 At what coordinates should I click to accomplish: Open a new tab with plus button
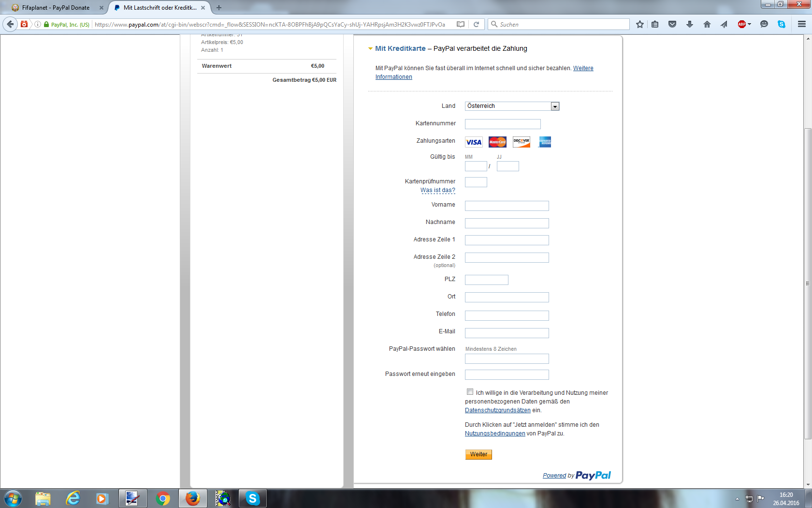(x=219, y=8)
